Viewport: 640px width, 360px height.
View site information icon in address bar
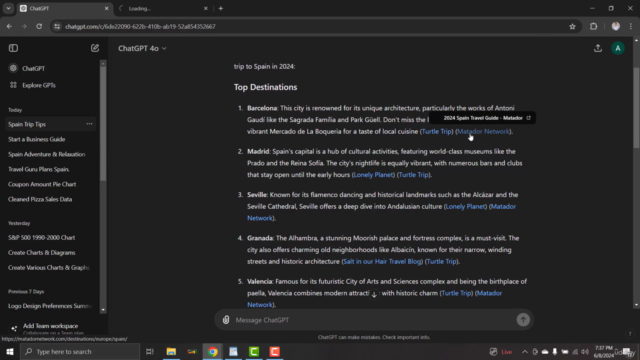click(57, 27)
